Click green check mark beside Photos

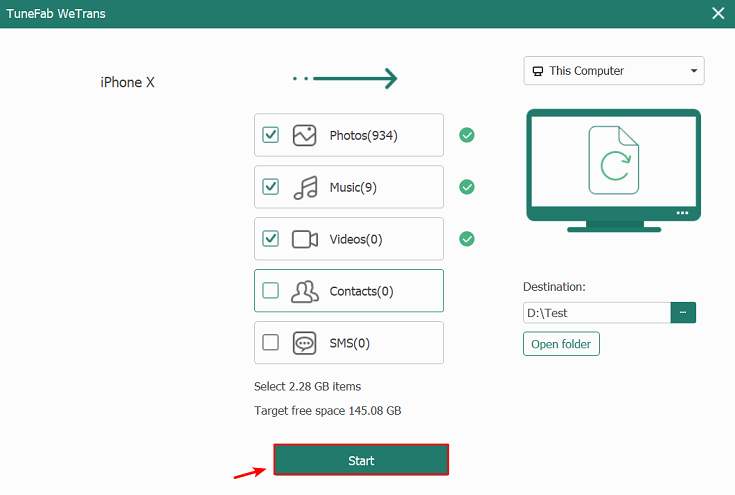(466, 135)
